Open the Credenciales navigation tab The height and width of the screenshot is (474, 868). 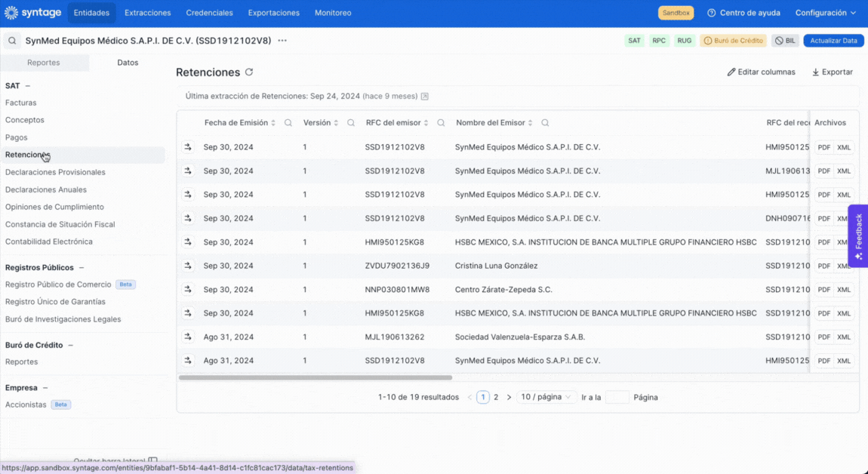pyautogui.click(x=209, y=13)
